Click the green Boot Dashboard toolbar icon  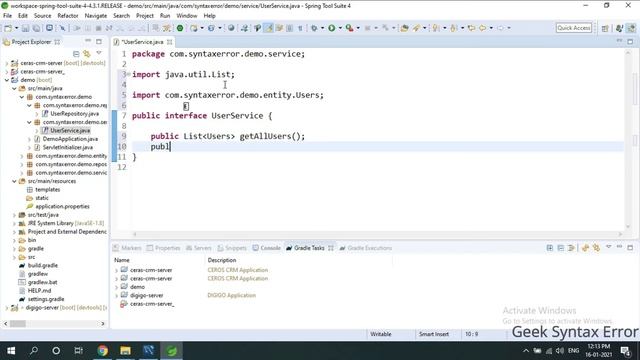pyautogui.click(x=180, y=28)
